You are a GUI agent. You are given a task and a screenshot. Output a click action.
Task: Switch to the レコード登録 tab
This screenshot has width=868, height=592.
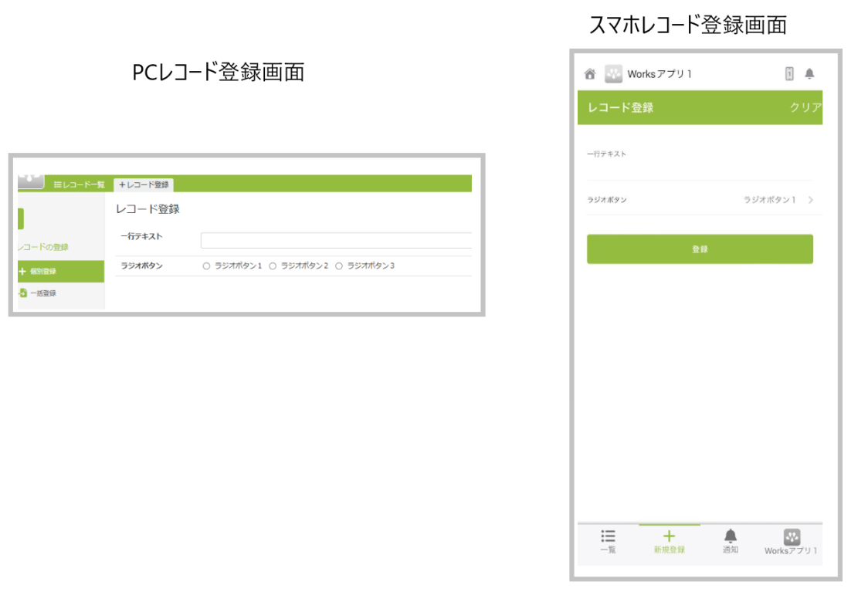click(144, 184)
